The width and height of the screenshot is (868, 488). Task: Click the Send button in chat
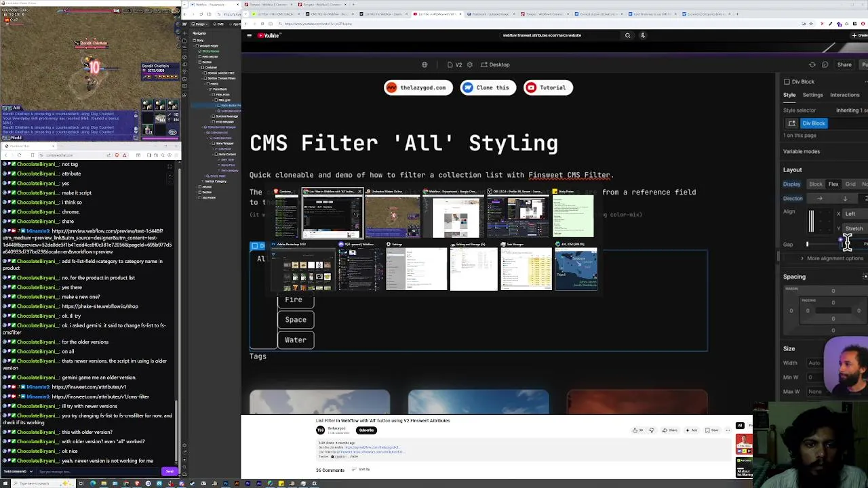169,471
